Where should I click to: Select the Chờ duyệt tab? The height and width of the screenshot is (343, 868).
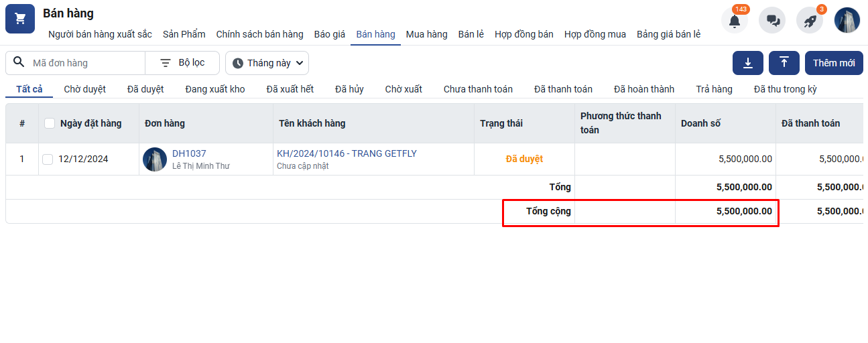click(84, 89)
